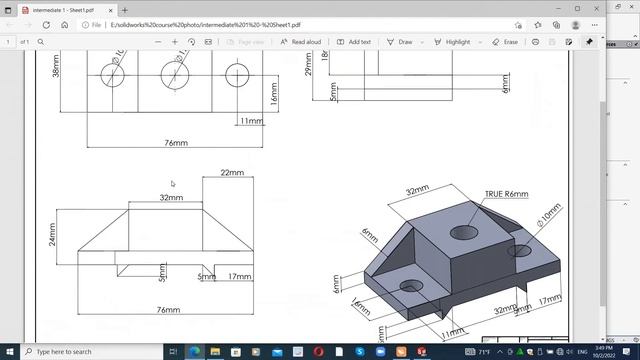This screenshot has width=640, height=360.
Task: Click the Save as icon
Action: pyautogui.click(x=569, y=42)
